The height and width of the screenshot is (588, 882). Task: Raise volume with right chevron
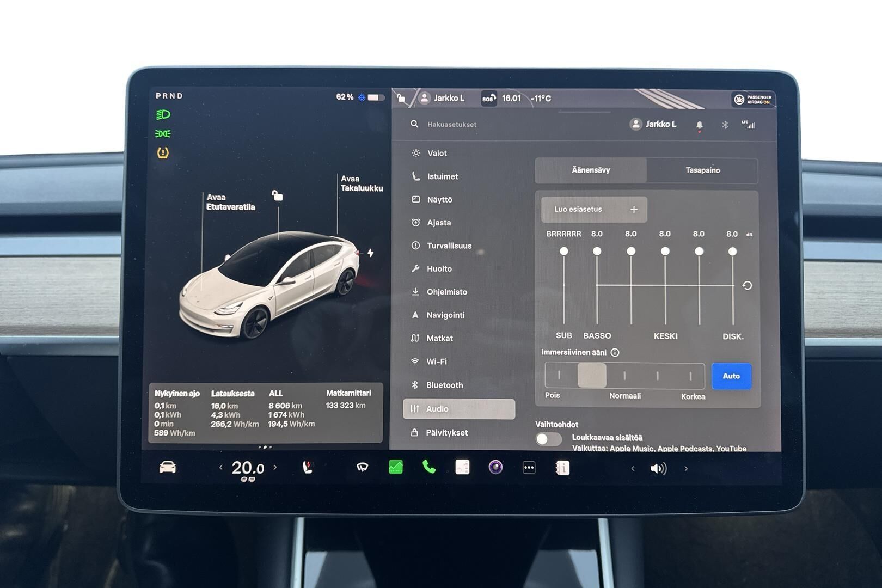tap(686, 468)
